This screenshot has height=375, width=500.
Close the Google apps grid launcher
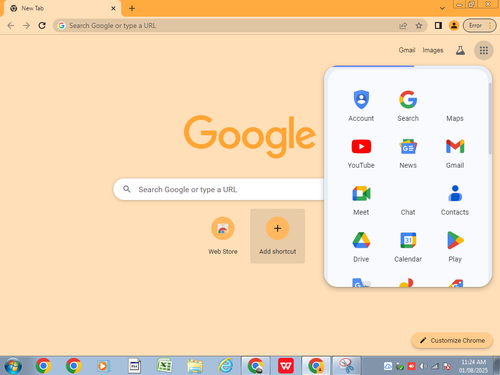pyautogui.click(x=484, y=50)
